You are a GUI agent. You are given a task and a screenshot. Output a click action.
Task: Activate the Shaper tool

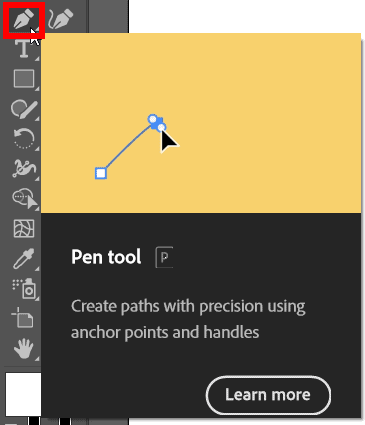[x=24, y=109]
